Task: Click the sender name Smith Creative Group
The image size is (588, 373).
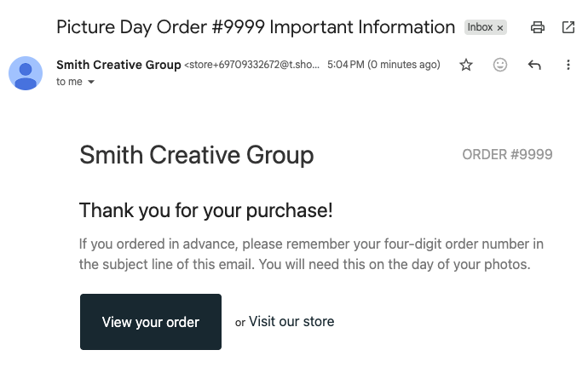Action: pyautogui.click(x=118, y=65)
